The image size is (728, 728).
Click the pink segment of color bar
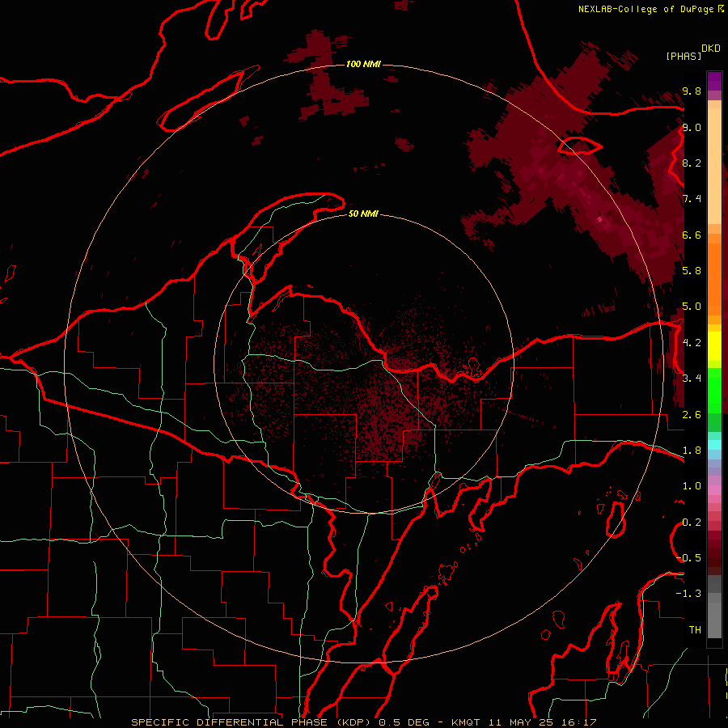(714, 490)
